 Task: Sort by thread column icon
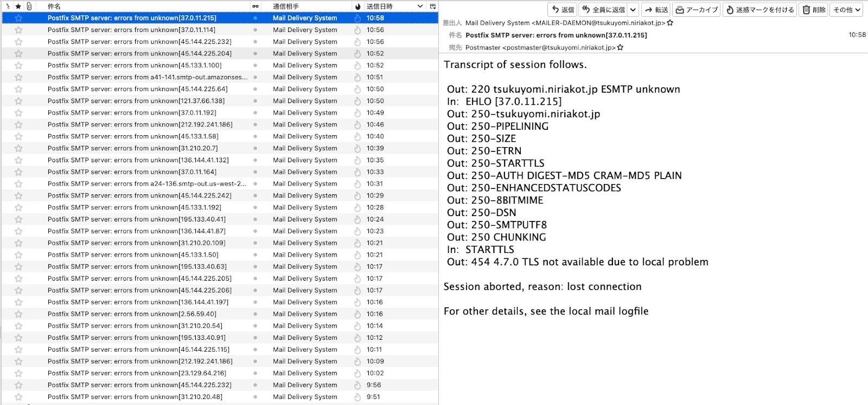pyautogui.click(x=8, y=7)
